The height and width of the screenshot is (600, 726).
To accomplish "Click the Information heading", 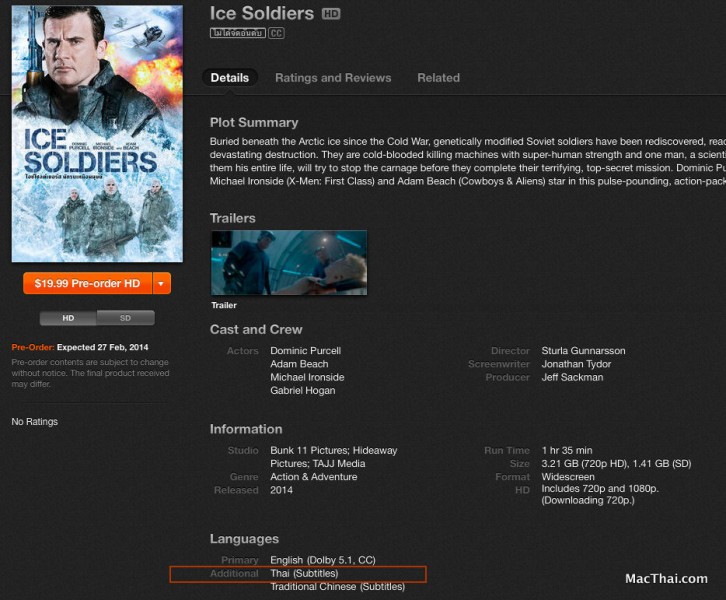I will point(246,429).
